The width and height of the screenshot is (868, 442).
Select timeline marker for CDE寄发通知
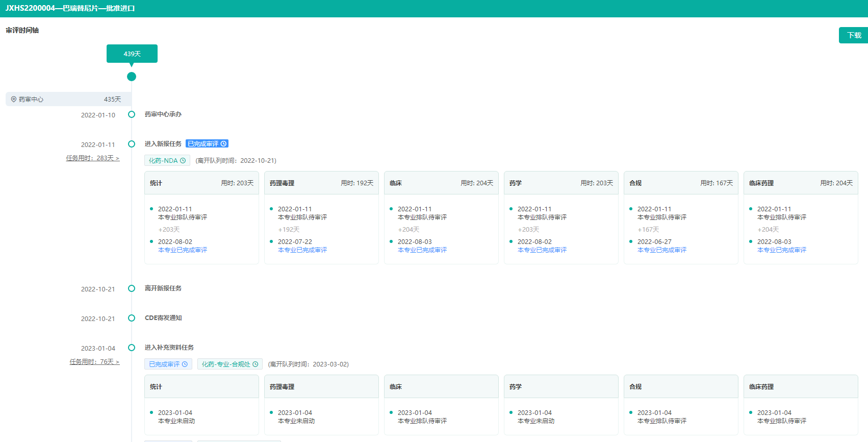click(x=132, y=318)
